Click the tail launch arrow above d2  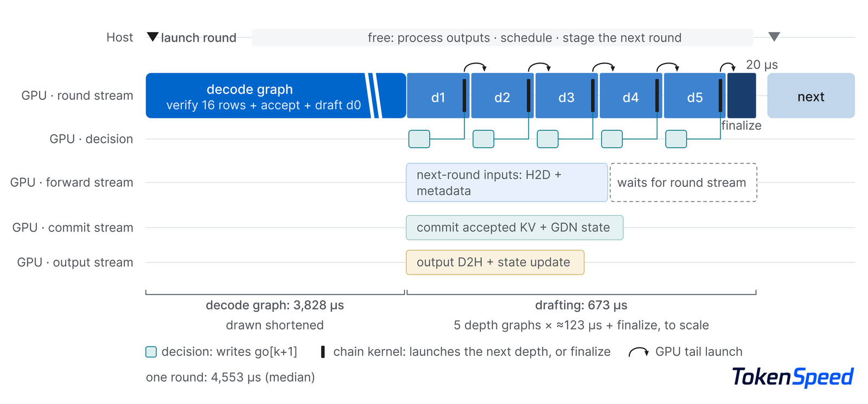(540, 67)
